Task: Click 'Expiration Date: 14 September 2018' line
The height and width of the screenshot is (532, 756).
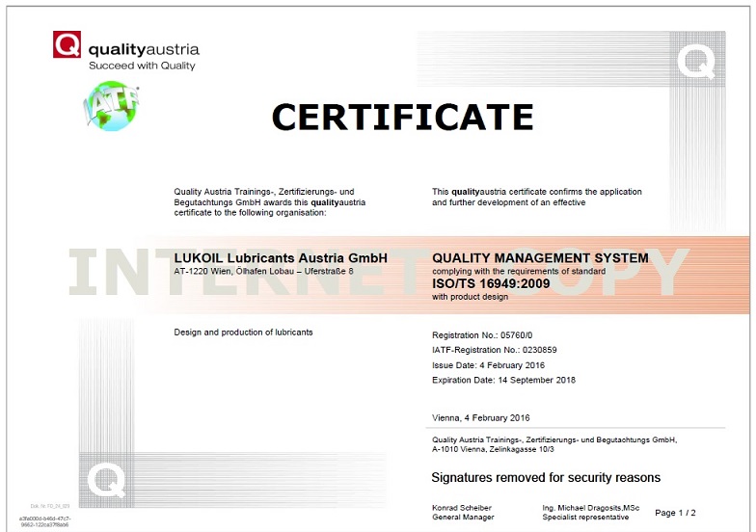Action: [x=503, y=380]
